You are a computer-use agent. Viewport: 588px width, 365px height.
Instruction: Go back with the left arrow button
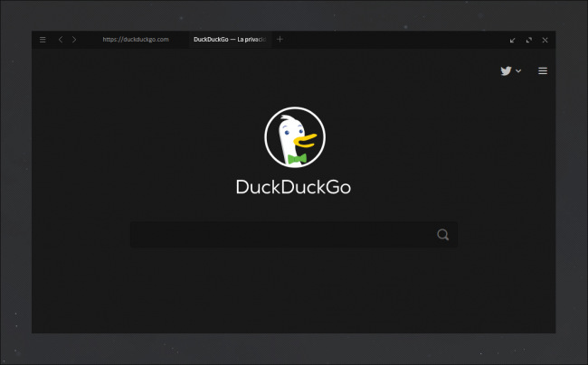click(x=61, y=40)
